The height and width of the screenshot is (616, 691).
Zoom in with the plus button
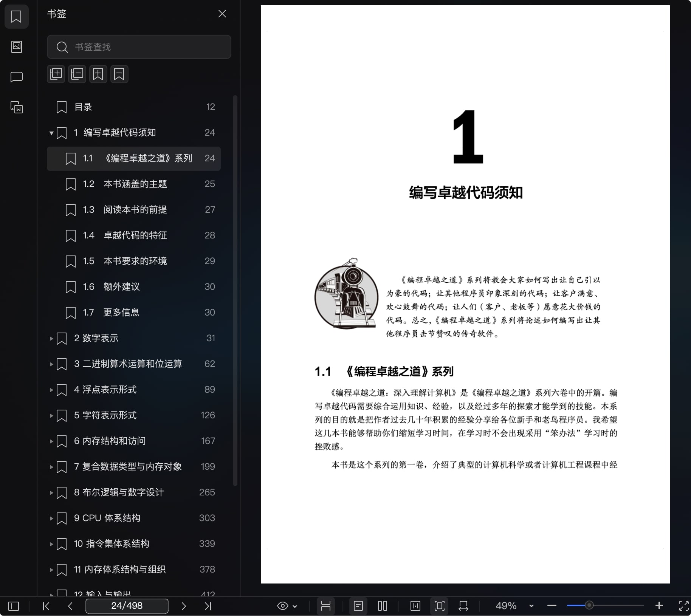click(659, 606)
